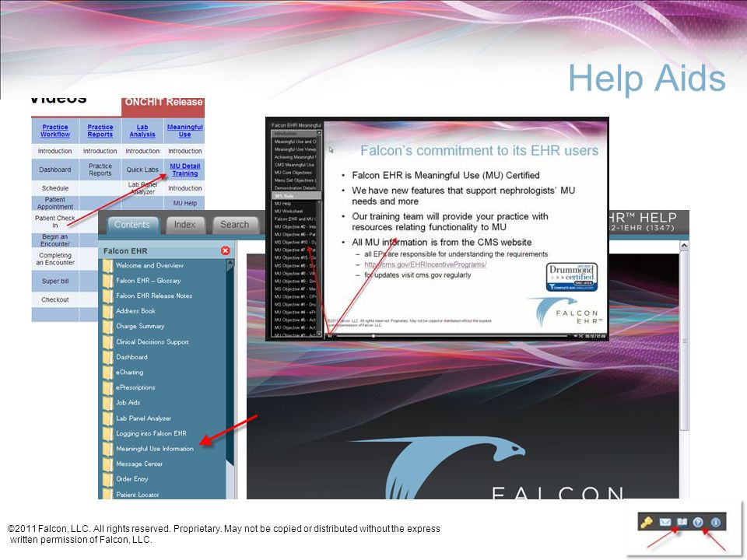
Task: Click the Lab Panel Analyzer book icon
Action: pyautogui.click(x=107, y=418)
